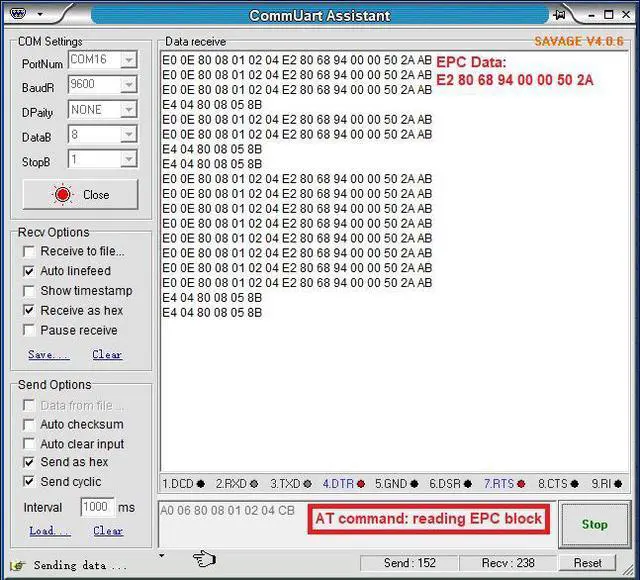This screenshot has width=640, height=580.
Task: Toggle the 7.RTS signal indicator
Action: pos(504,484)
